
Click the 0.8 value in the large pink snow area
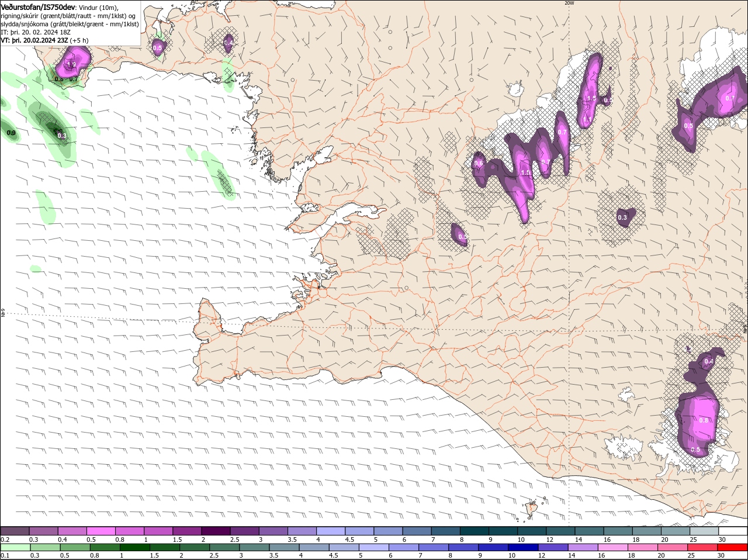(x=704, y=420)
